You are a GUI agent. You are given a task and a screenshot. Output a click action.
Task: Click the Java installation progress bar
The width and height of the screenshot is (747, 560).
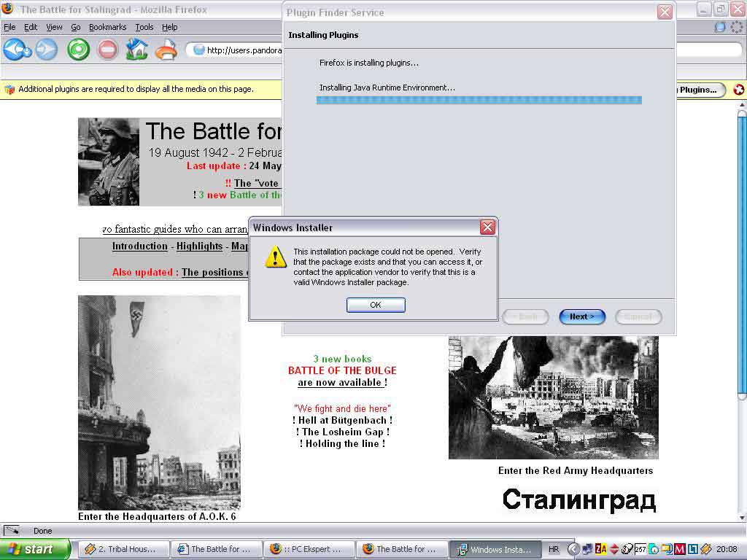click(x=479, y=100)
